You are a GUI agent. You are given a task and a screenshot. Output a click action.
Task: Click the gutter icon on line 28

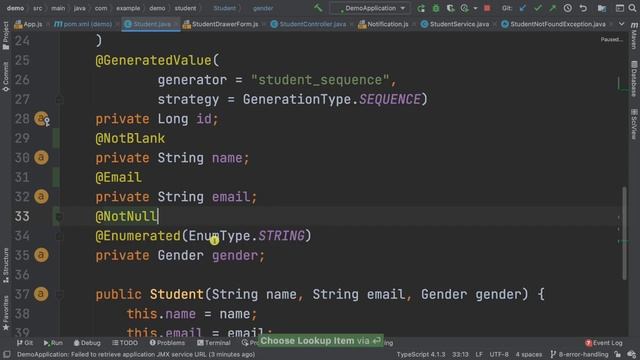tap(42, 119)
